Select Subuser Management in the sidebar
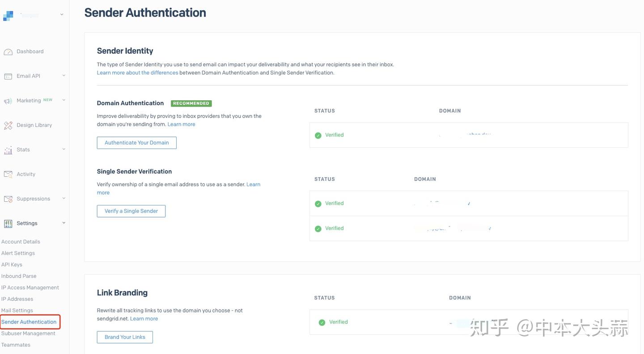The width and height of the screenshot is (644, 354). pos(28,333)
